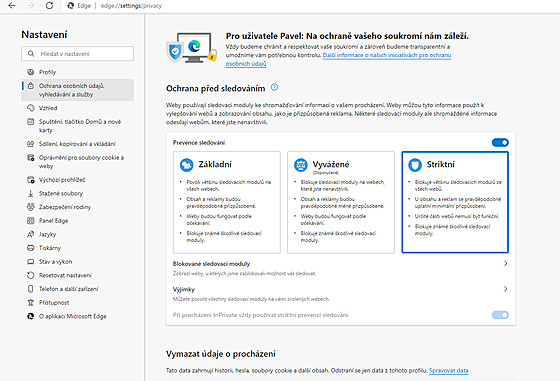The width and height of the screenshot is (560, 381).
Task: Click the Blokované sledovací moduly label
Action: (211, 264)
